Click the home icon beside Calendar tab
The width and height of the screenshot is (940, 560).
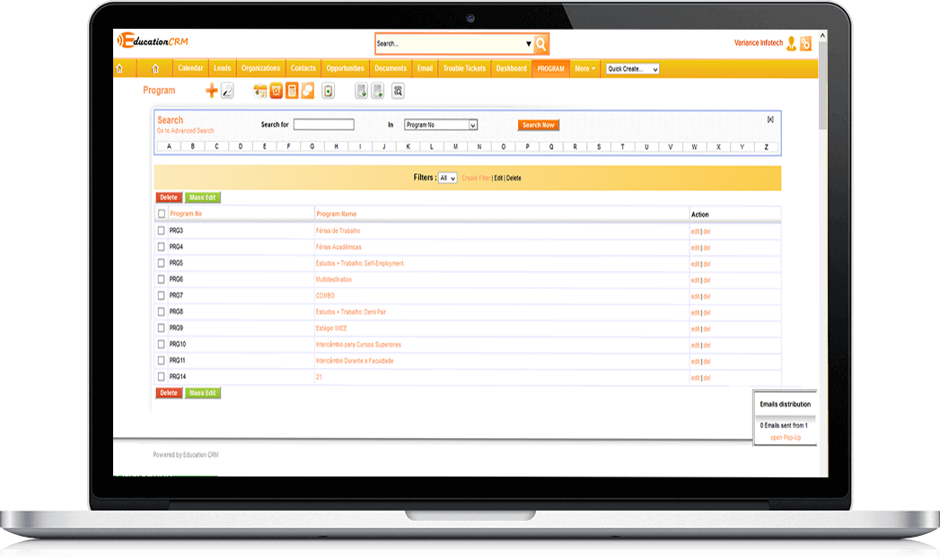coord(155,68)
